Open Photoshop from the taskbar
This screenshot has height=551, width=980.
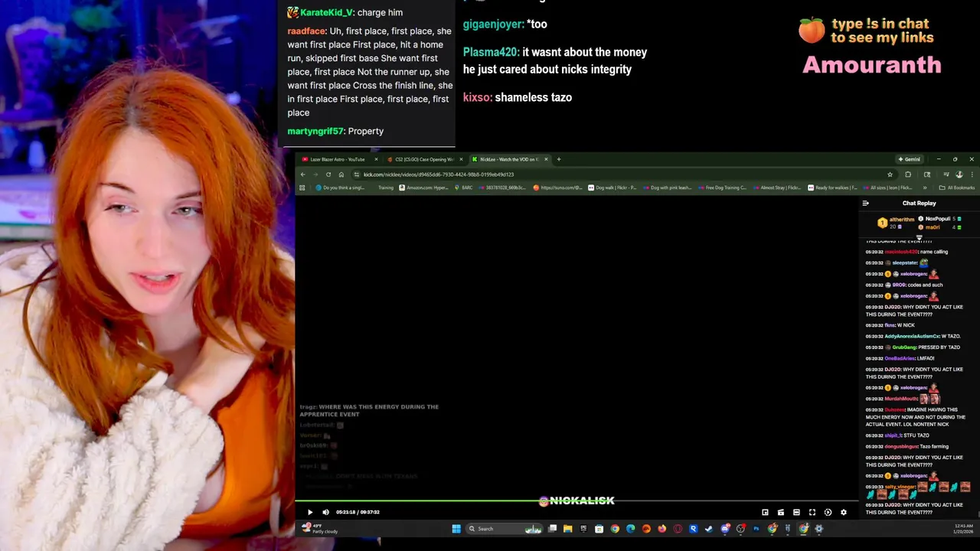coord(756,529)
